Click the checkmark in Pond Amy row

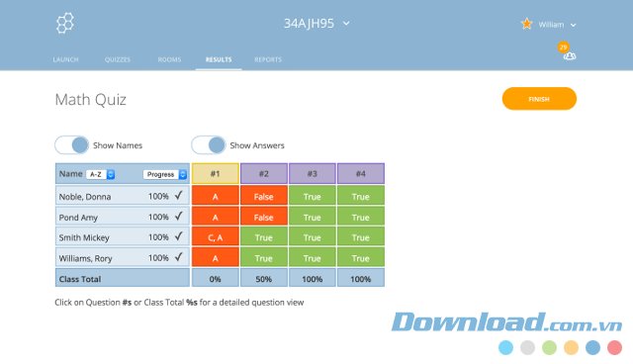[178, 217]
